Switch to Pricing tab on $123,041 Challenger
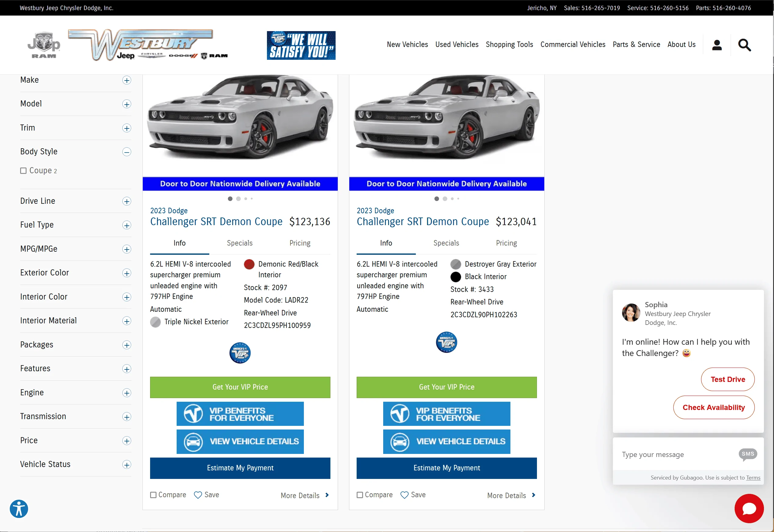The width and height of the screenshot is (774, 532). click(x=506, y=243)
